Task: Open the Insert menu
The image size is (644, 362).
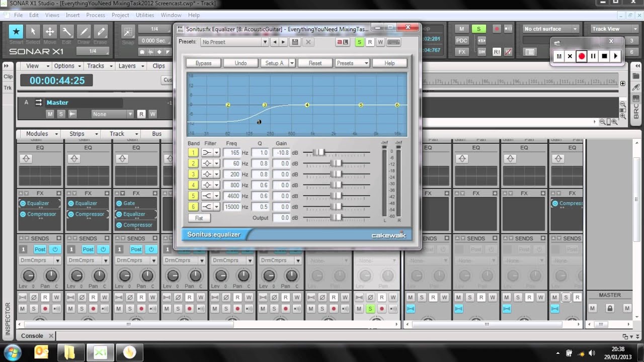Action: point(72,15)
